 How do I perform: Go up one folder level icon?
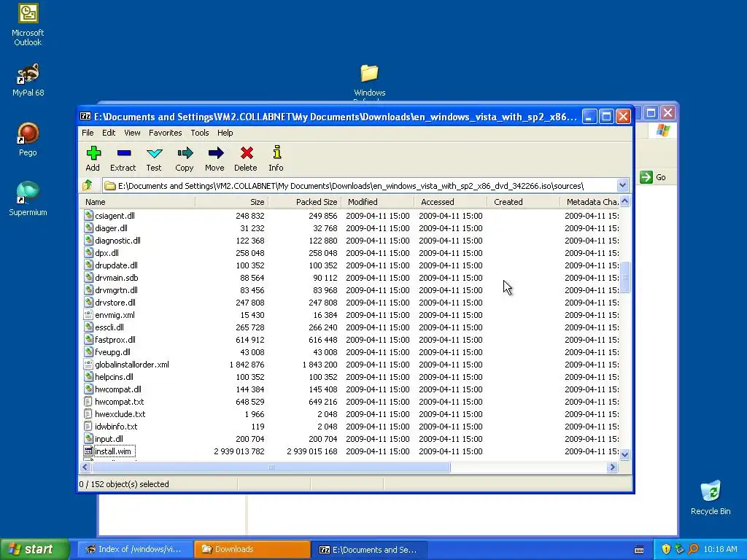(88, 185)
